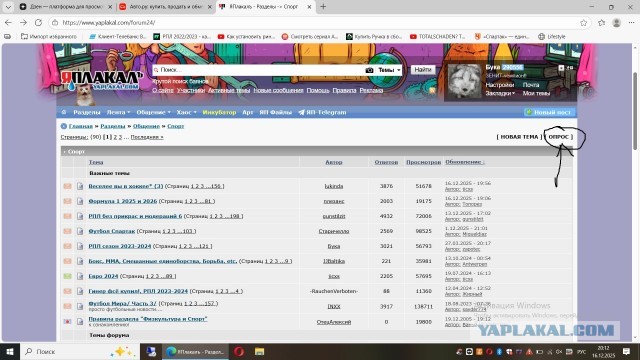Click the browser Back arrow
Image resolution: width=640 pixels, height=360 pixels.
tap(8, 22)
